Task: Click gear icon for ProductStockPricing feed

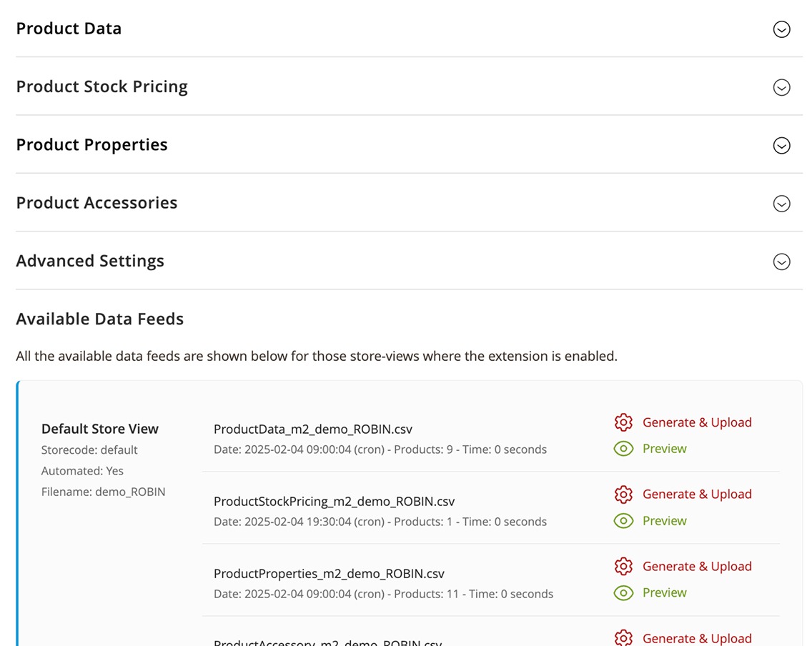Action: click(623, 494)
